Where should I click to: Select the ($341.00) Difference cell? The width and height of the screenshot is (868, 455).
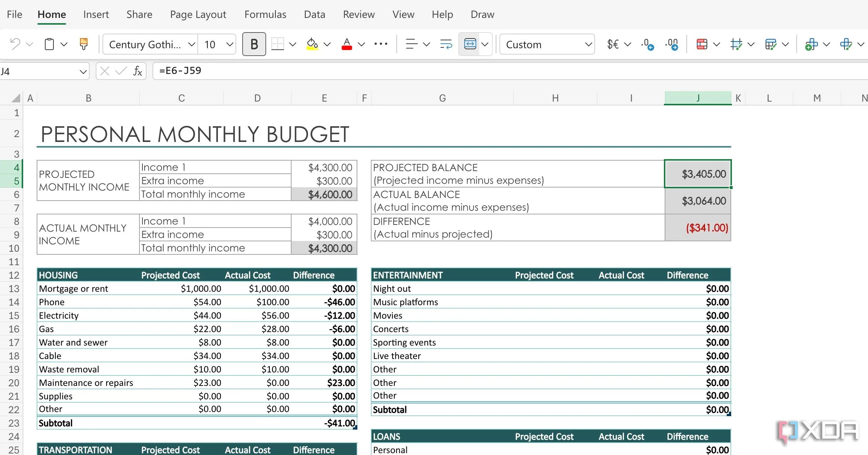698,227
